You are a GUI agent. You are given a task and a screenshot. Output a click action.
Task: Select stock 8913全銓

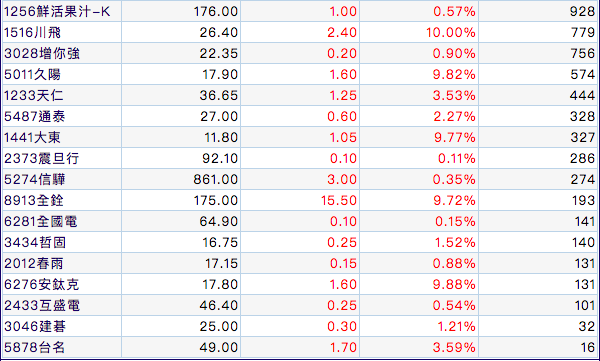coord(34,201)
